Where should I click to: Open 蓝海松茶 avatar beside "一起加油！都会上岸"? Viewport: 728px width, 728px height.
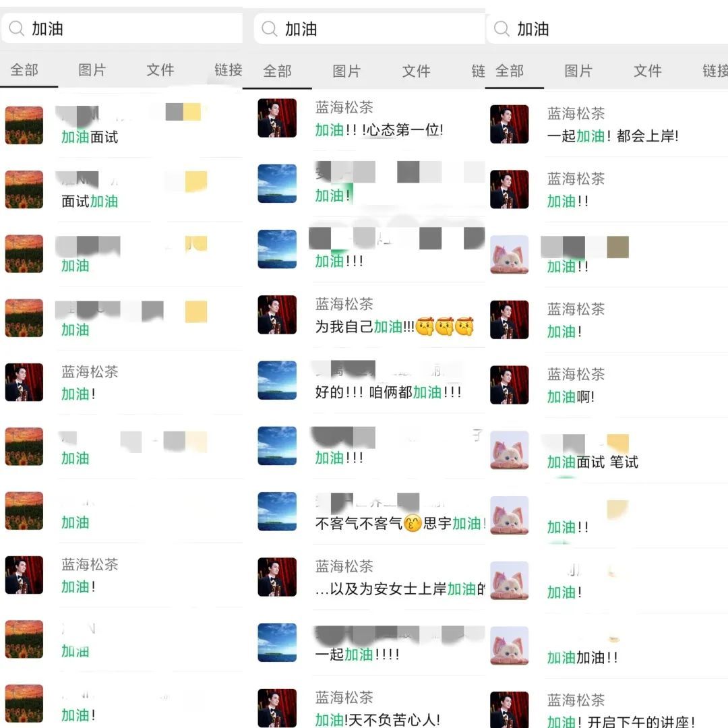[x=510, y=124]
